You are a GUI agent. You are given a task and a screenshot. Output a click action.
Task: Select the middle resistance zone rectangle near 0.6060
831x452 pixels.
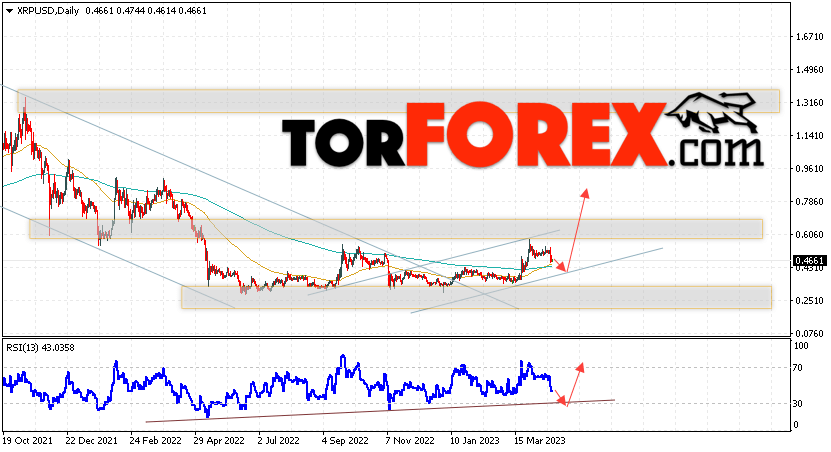click(x=396, y=229)
